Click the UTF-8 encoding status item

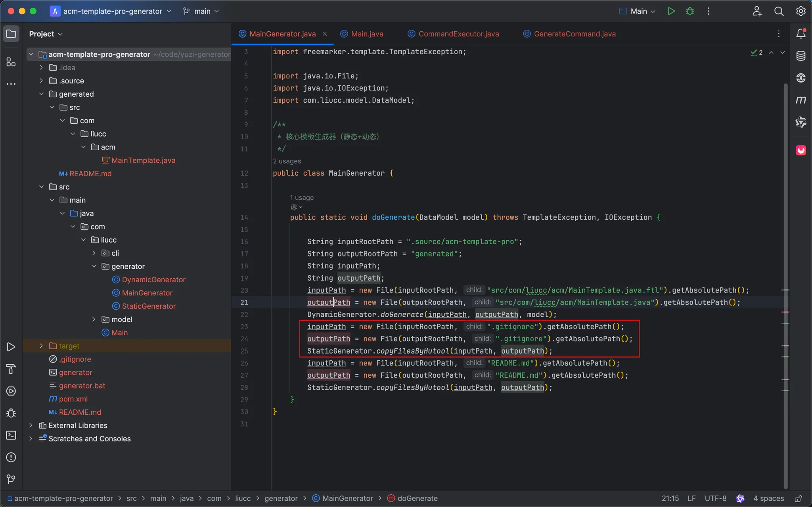point(715,499)
